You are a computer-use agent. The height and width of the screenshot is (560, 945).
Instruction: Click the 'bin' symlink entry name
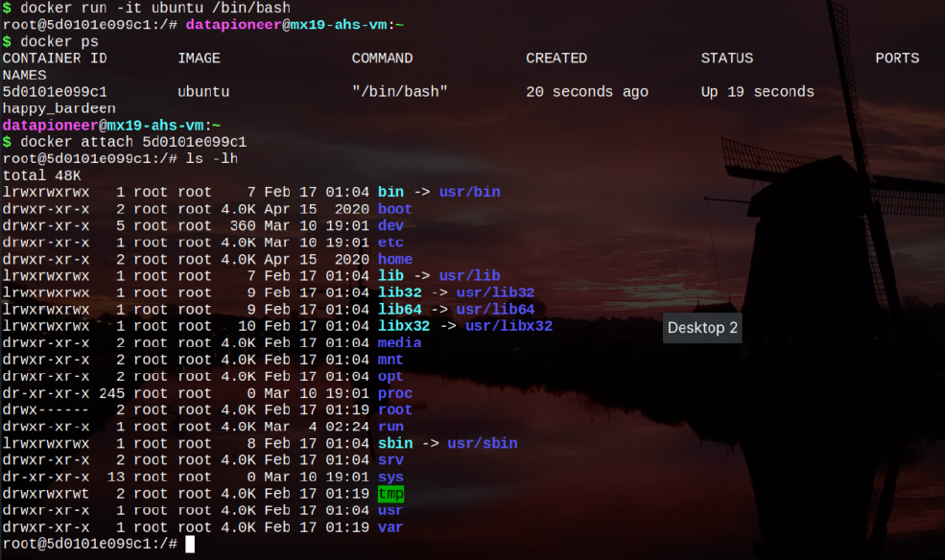(390, 192)
